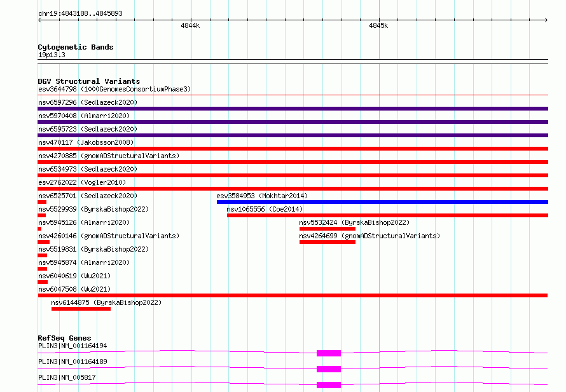Click the DGV Structural Variants track heading
Screen dimensions: 566x392
pos(89,81)
